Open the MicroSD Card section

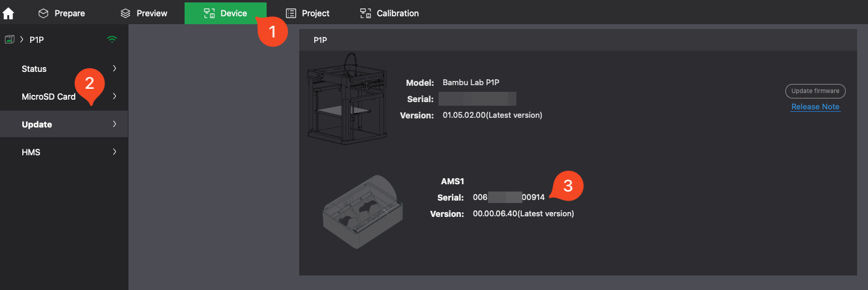coord(64,97)
